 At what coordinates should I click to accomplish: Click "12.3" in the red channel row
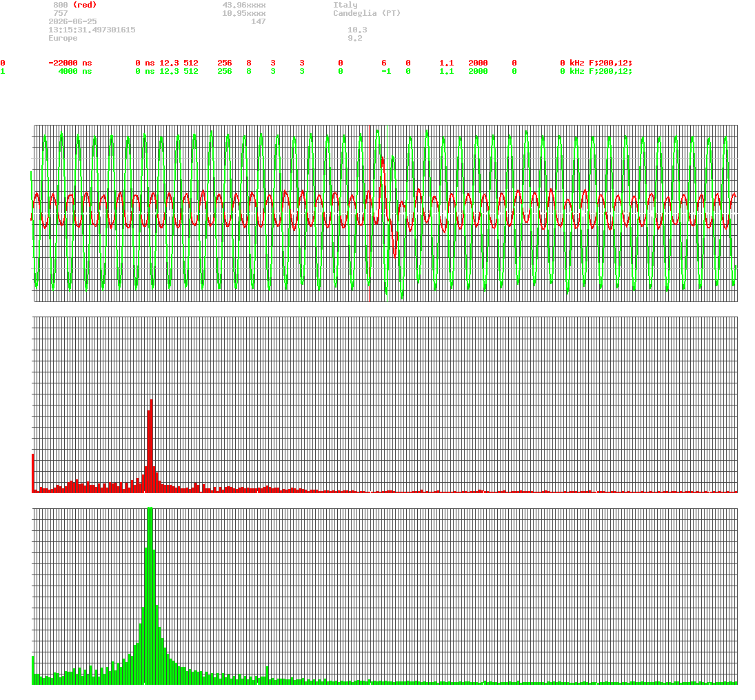coord(169,63)
